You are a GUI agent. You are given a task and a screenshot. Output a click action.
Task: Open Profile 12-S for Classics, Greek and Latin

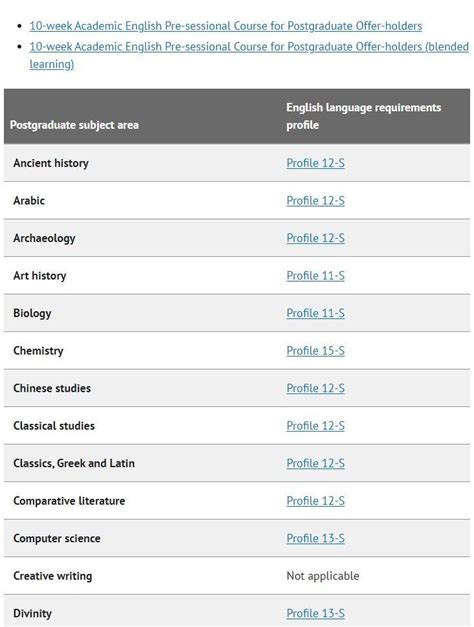[315, 463]
